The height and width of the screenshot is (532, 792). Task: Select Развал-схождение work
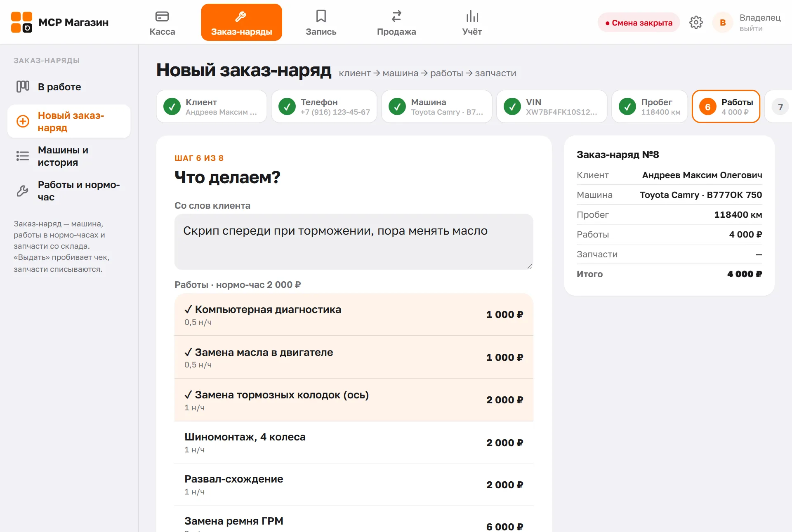(354, 485)
